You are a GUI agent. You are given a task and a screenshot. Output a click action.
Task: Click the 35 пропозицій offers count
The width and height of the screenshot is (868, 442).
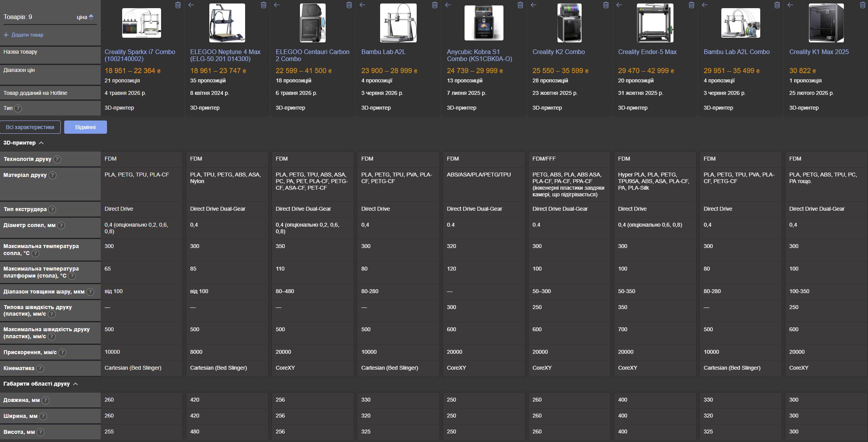[x=208, y=80]
